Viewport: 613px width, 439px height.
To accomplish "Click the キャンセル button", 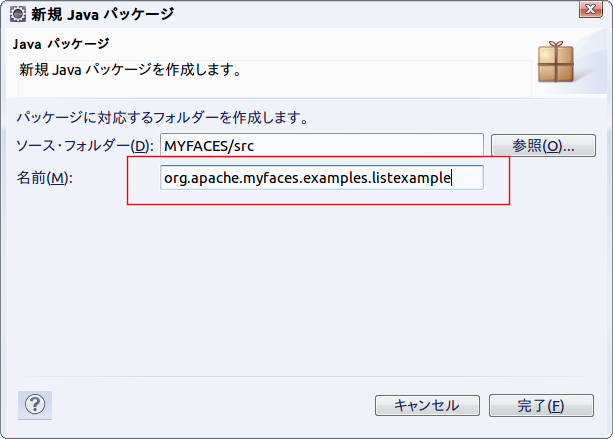I will tap(427, 405).
